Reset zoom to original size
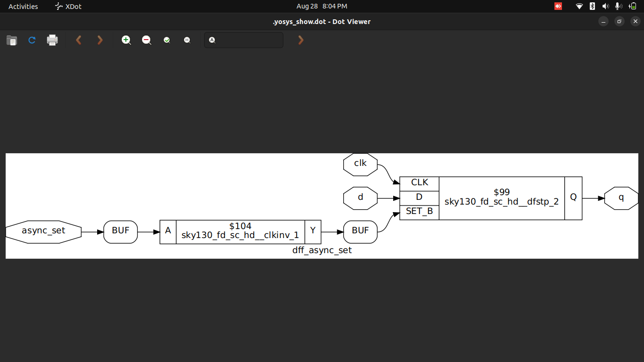 click(187, 40)
